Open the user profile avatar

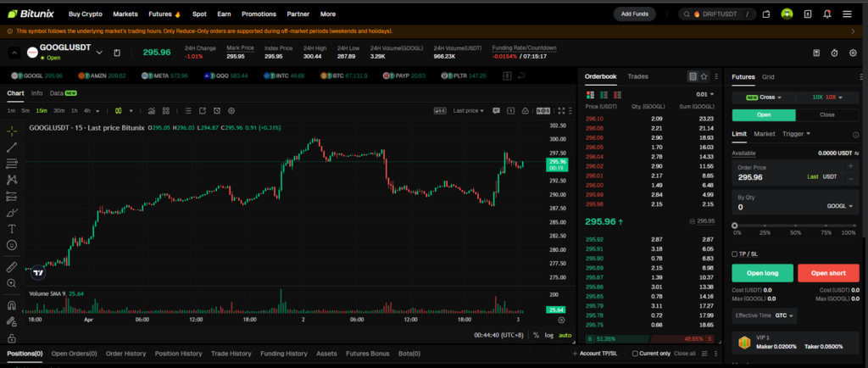tap(787, 14)
